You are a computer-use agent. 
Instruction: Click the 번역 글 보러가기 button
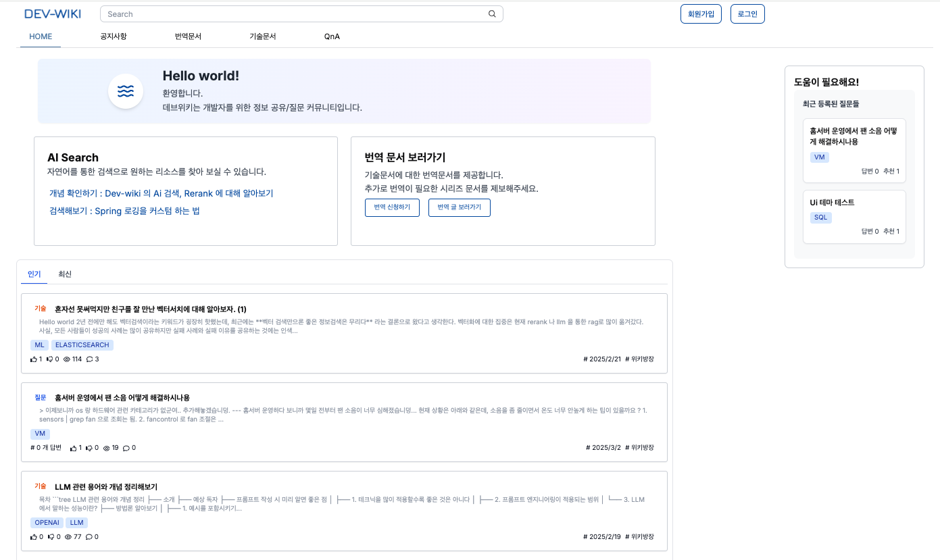pyautogui.click(x=460, y=207)
